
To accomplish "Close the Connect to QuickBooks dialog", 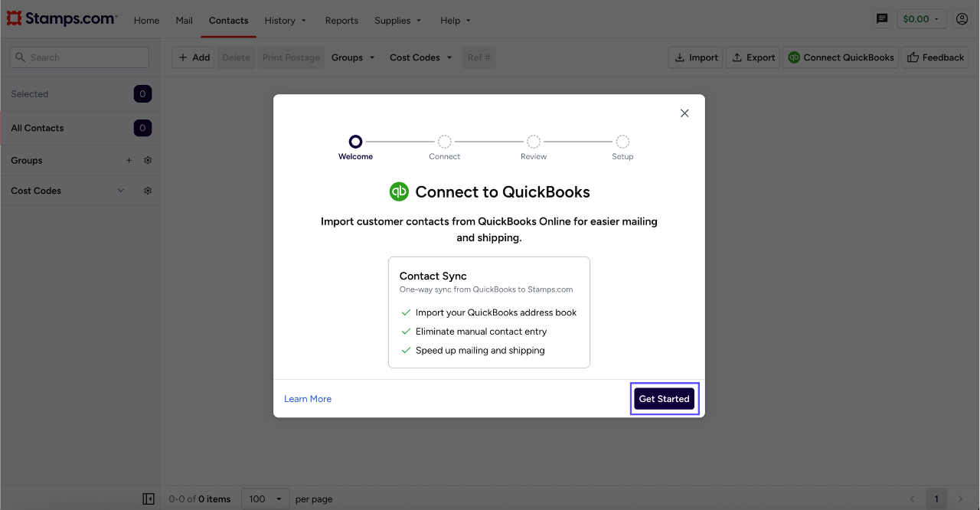I will click(x=684, y=113).
